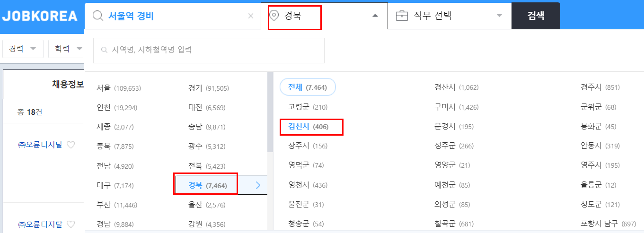Choose 포항시 남구 (697)
This screenshot has height=233, width=644.
click(x=608, y=224)
